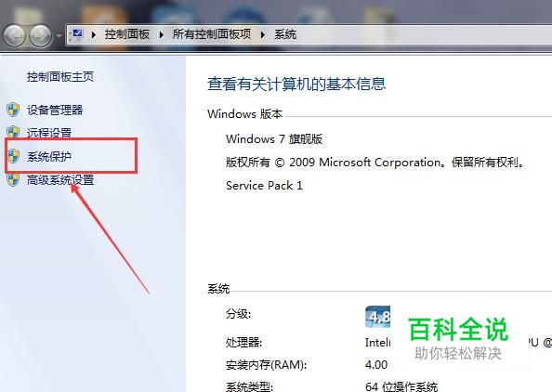The height and width of the screenshot is (392, 552).
Task: Open 控制面板主页 link in the sidebar
Action: click(x=60, y=76)
